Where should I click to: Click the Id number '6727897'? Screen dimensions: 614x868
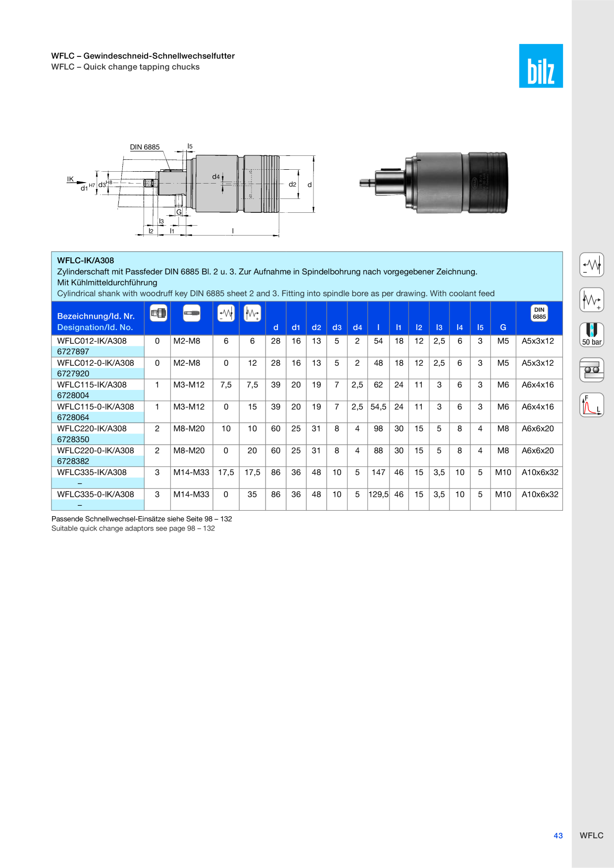(x=73, y=352)
